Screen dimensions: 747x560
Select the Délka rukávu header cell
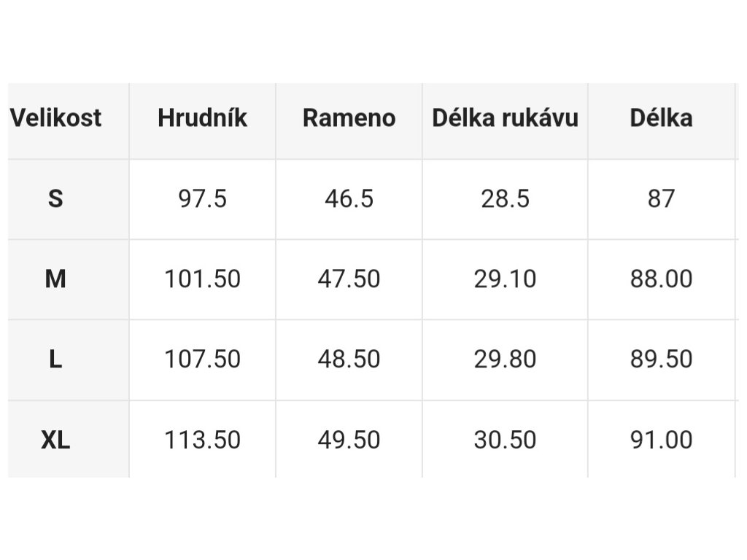pos(505,117)
